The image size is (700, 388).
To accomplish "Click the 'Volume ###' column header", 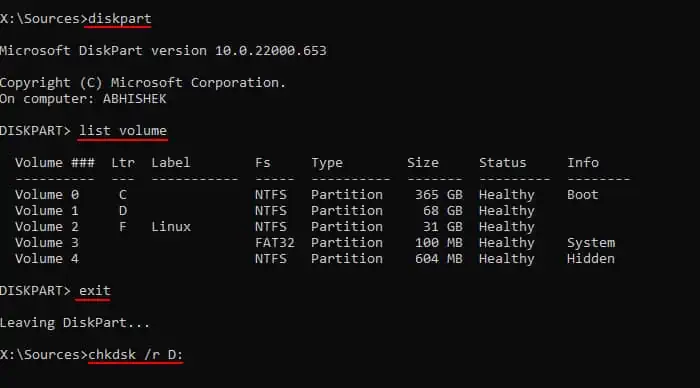I will 54,163.
